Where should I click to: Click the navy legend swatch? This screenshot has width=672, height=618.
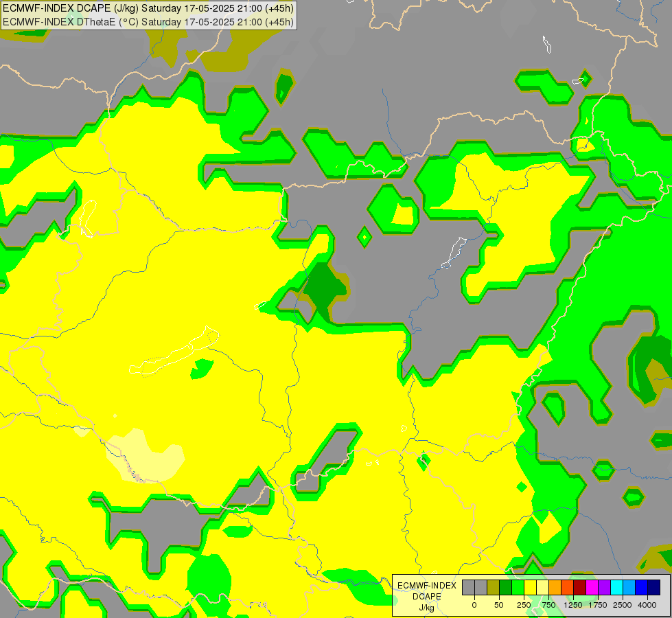(654, 587)
